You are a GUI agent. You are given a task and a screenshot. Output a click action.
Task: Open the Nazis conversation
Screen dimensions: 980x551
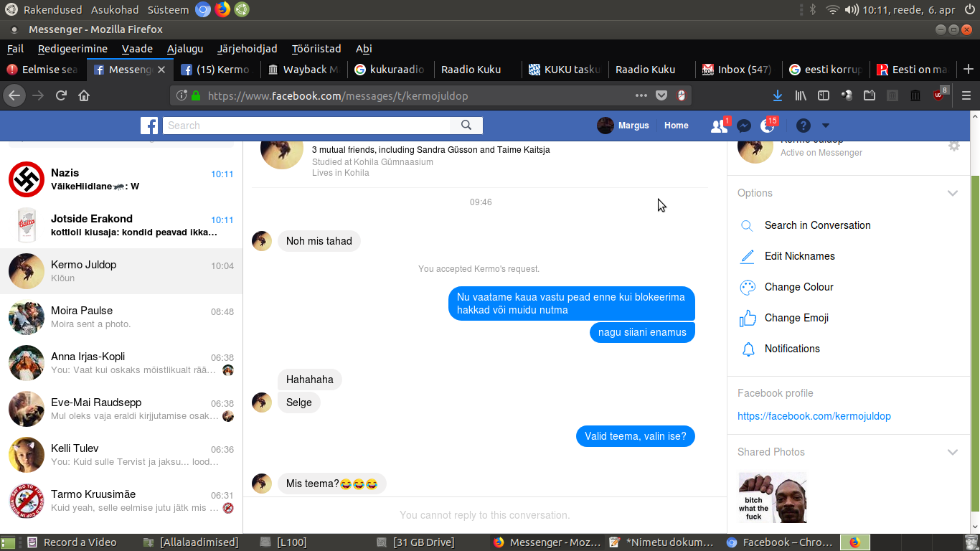pos(121,179)
